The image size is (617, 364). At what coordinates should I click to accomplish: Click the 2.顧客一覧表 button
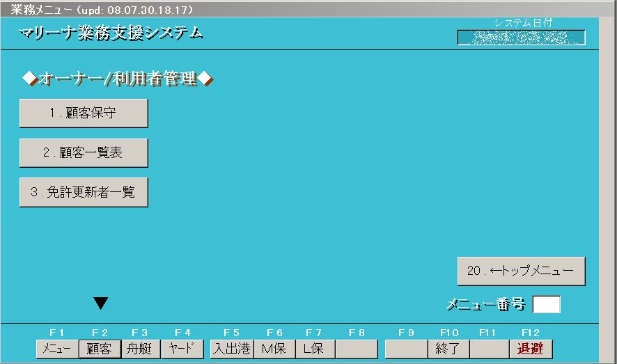(x=84, y=153)
